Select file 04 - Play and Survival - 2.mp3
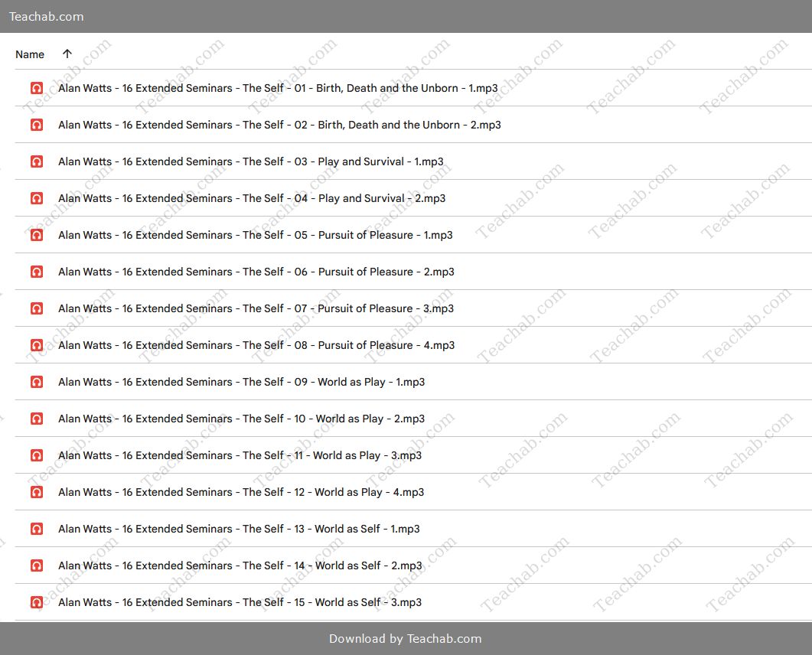This screenshot has height=655, width=812. pyautogui.click(x=252, y=198)
